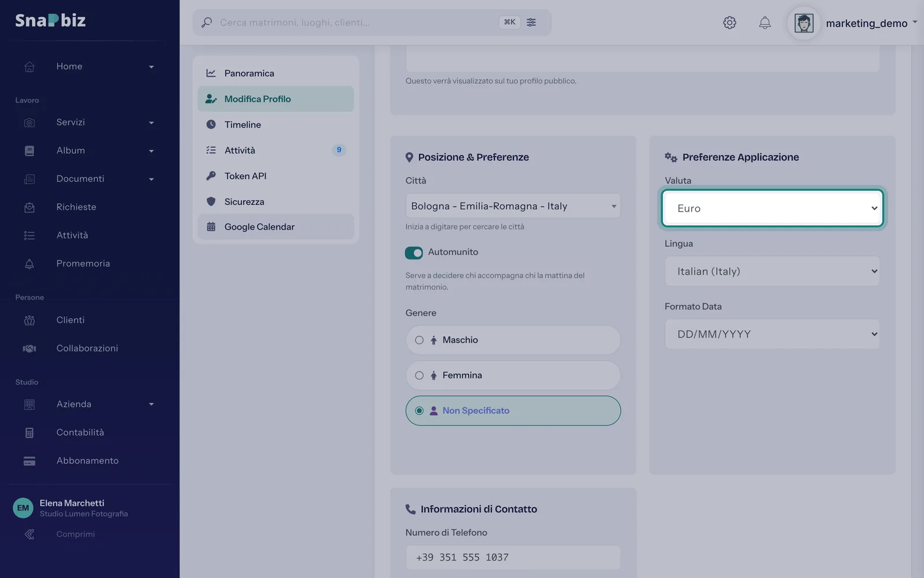
Task: Click the EM initials avatar
Action: [23, 508]
